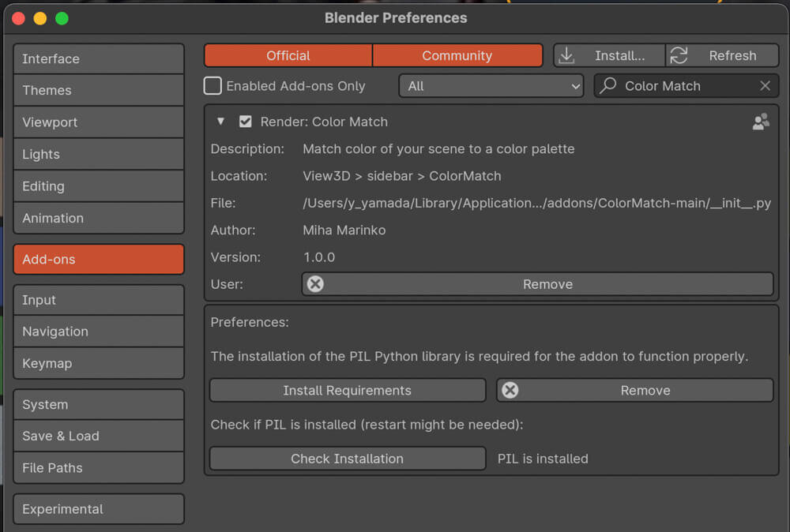The height and width of the screenshot is (532, 790).
Task: Select the File Paths section
Action: (x=99, y=467)
